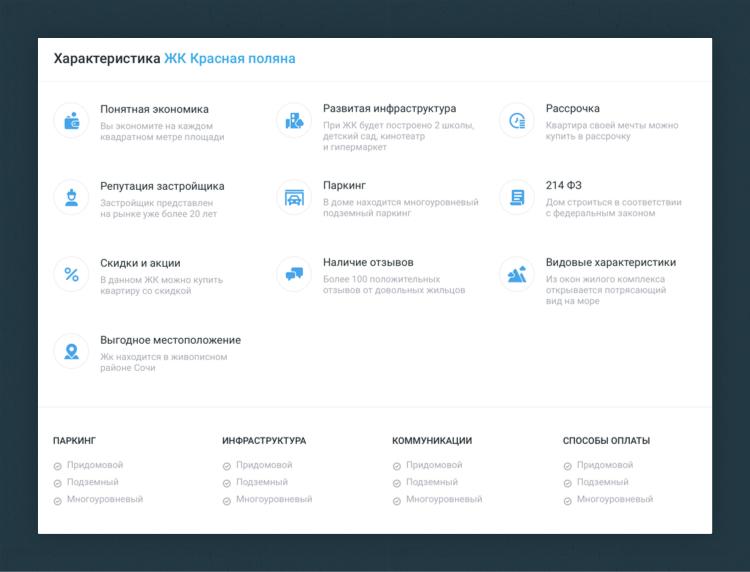Click the Рассрочка feature title
The width and height of the screenshot is (750, 572).
pos(573,109)
